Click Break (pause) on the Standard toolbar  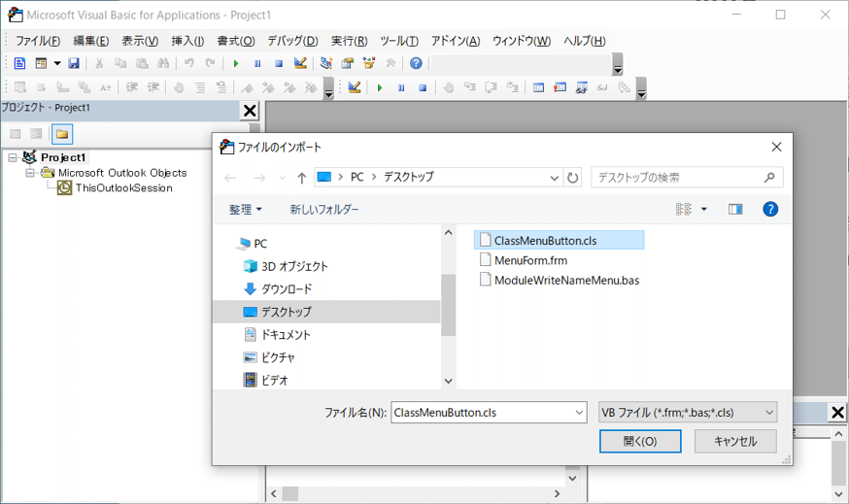click(x=257, y=63)
